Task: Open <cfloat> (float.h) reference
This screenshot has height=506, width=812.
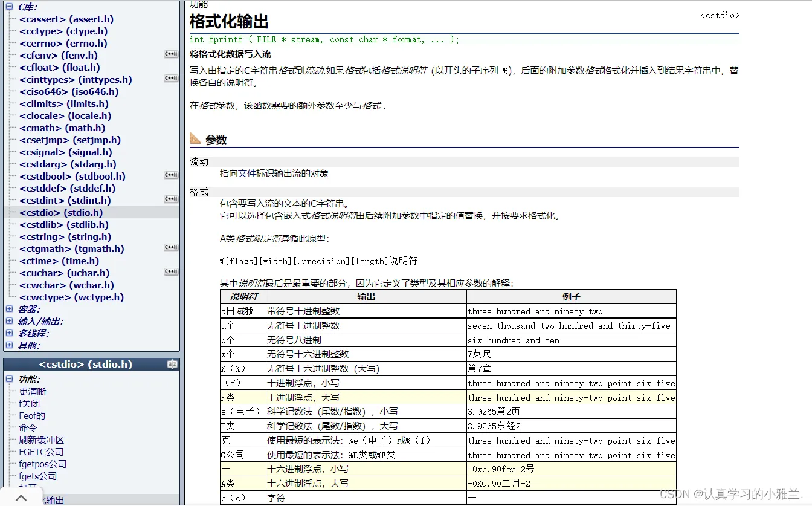Action: point(60,68)
